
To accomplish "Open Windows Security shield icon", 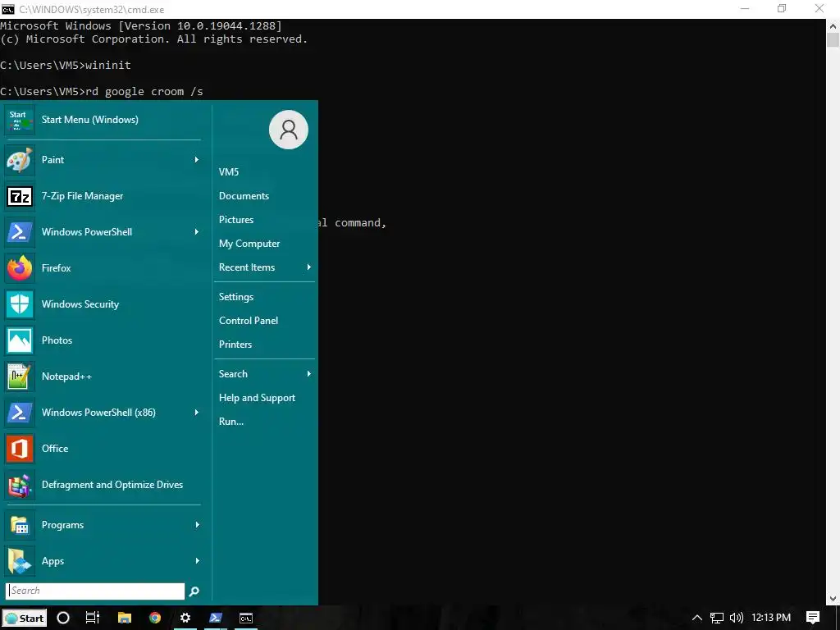I will tap(20, 304).
